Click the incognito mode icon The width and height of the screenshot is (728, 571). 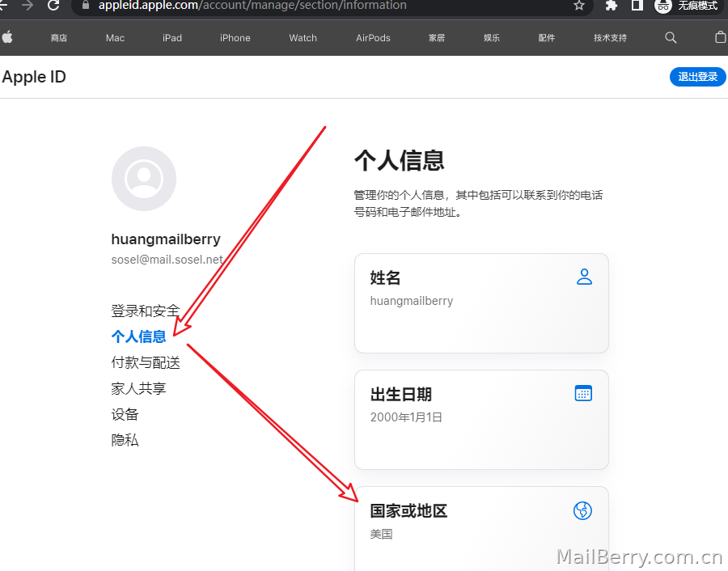pyautogui.click(x=663, y=6)
